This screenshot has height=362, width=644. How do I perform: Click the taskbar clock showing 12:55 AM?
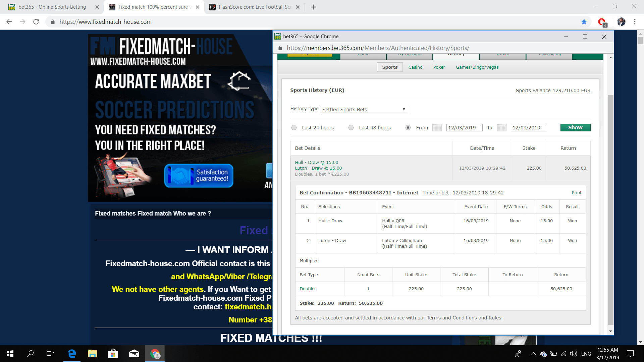(607, 354)
